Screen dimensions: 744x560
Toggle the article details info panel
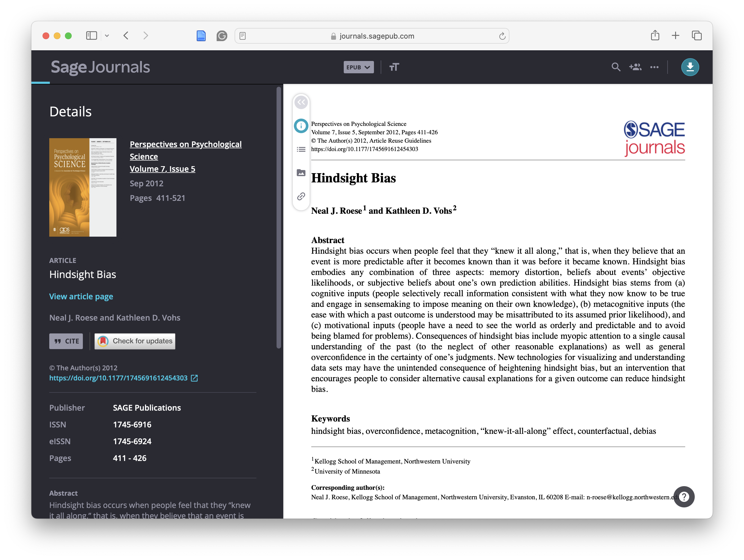(301, 126)
